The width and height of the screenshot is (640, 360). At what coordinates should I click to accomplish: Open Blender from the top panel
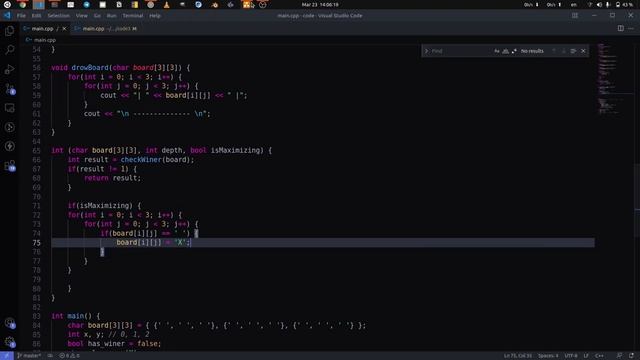click(x=215, y=4)
